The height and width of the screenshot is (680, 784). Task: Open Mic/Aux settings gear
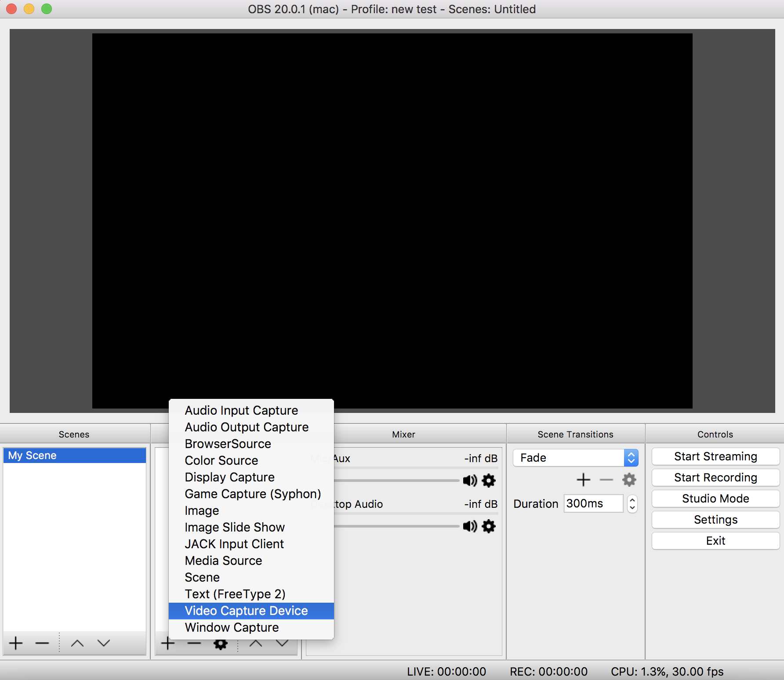coord(489,481)
